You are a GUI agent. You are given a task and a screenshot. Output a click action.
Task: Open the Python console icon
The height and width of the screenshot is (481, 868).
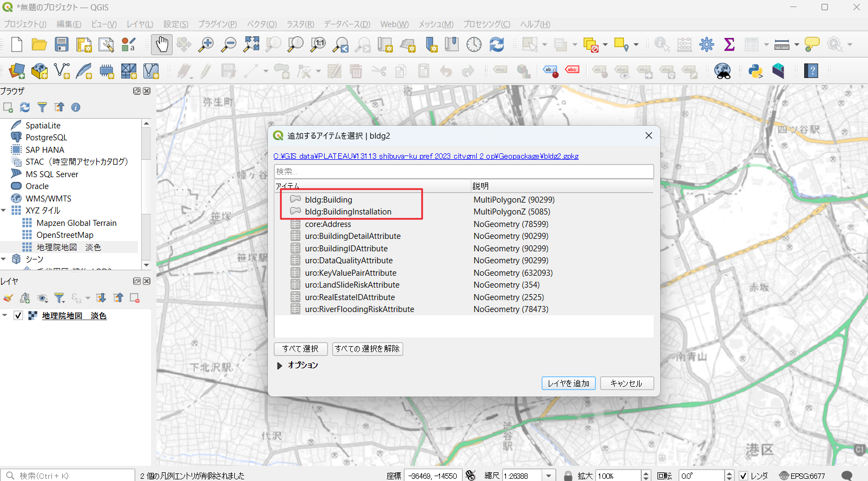pos(755,71)
